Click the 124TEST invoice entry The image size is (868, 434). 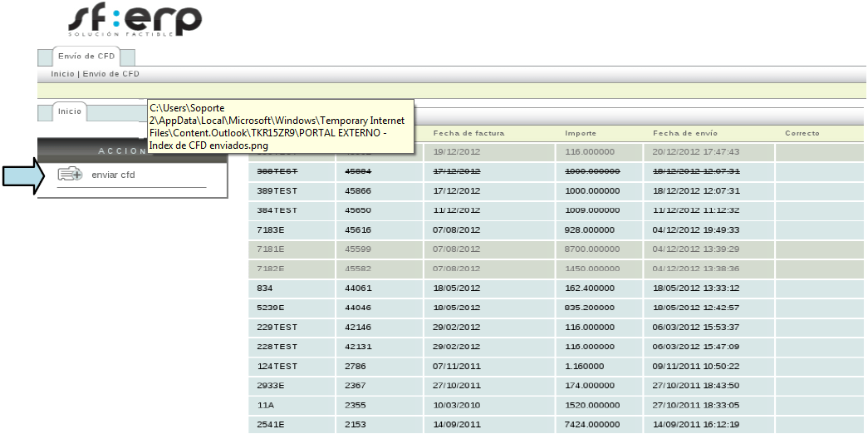pos(277,366)
